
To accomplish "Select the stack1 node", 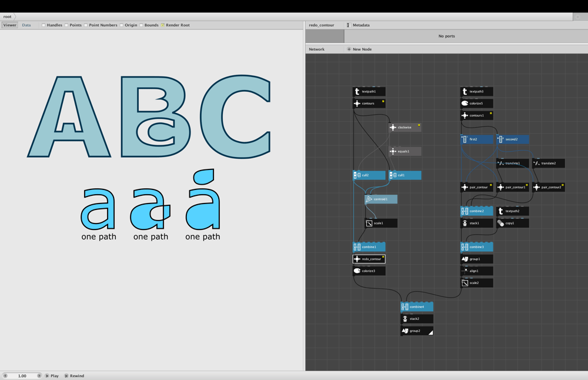I will point(477,223).
